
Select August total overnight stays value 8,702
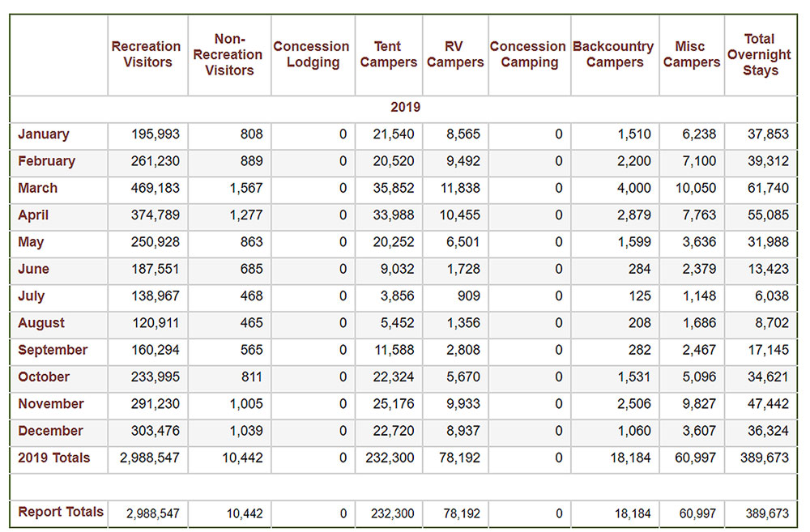pyautogui.click(x=768, y=323)
